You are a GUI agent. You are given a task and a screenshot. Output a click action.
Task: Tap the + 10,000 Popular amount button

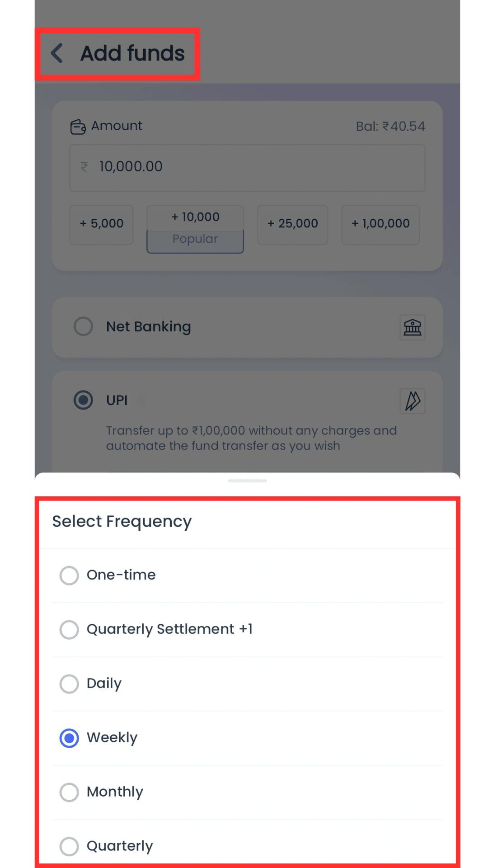195,229
